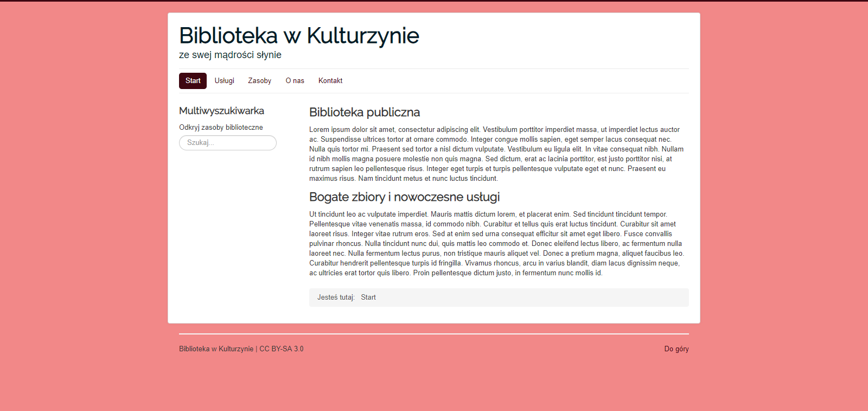
Task: Open the Start navigation tab
Action: point(193,81)
